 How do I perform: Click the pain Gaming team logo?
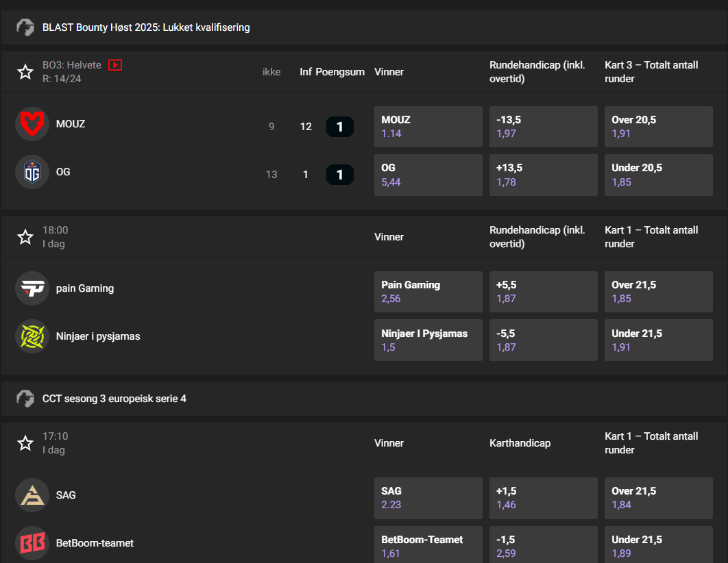pos(32,288)
